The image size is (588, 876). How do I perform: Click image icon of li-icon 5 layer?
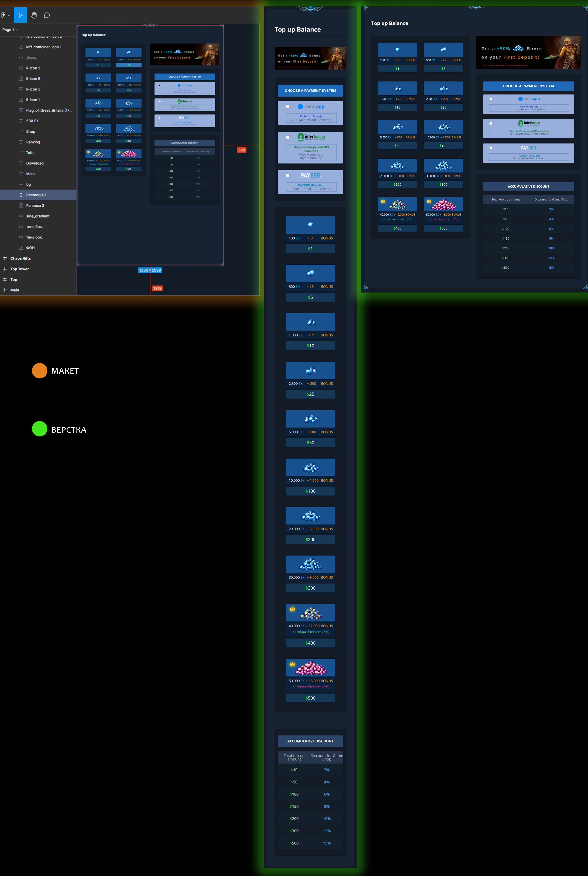point(21,78)
